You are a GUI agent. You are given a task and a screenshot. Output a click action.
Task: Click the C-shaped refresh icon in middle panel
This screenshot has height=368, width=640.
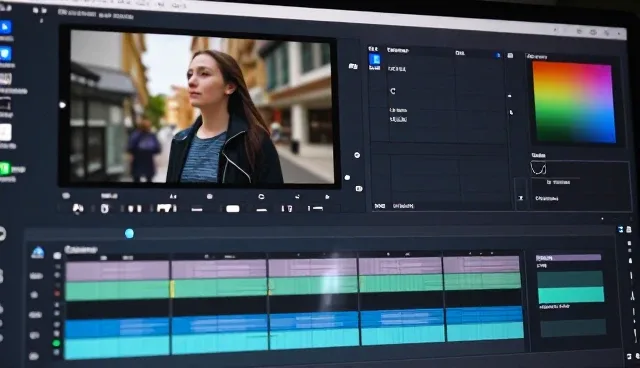[x=393, y=91]
